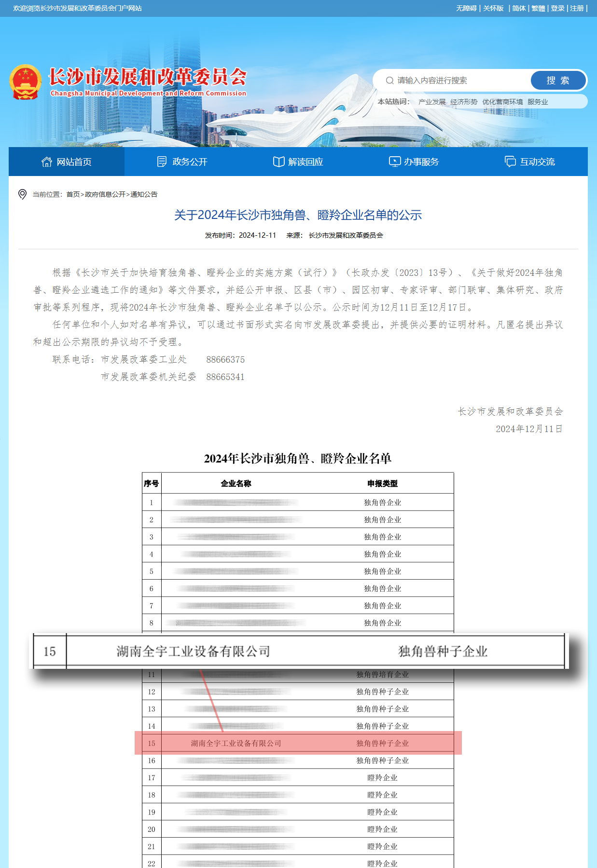The image size is (597, 868).
Task: Click highlighted row 湖南全宇工业设备有限公司
Action: (x=236, y=743)
